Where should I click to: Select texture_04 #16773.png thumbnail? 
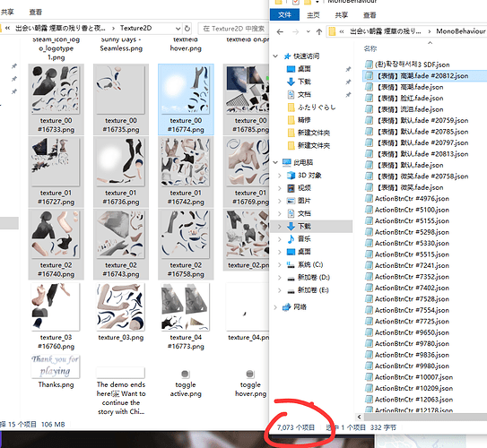[186, 316]
